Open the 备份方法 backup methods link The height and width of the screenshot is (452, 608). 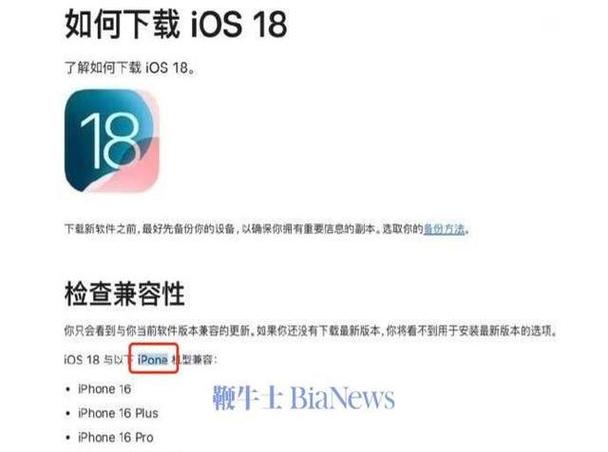[444, 229]
